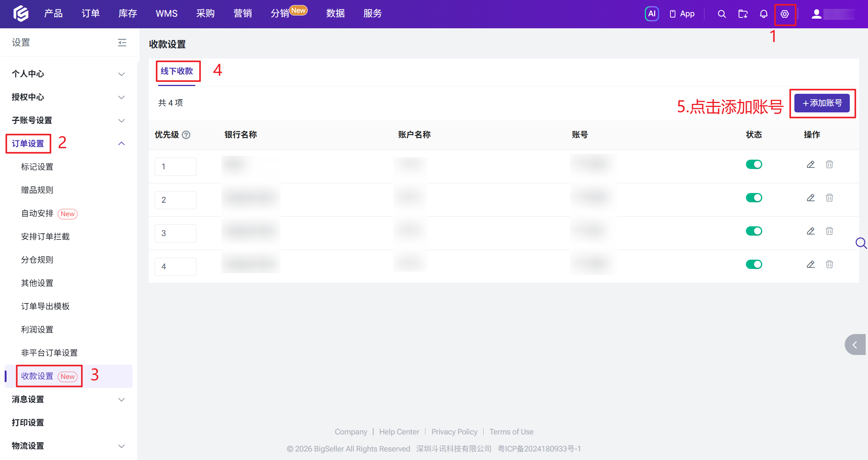Open 分仓规则 in sidebar
The height and width of the screenshot is (460, 868).
click(37, 260)
